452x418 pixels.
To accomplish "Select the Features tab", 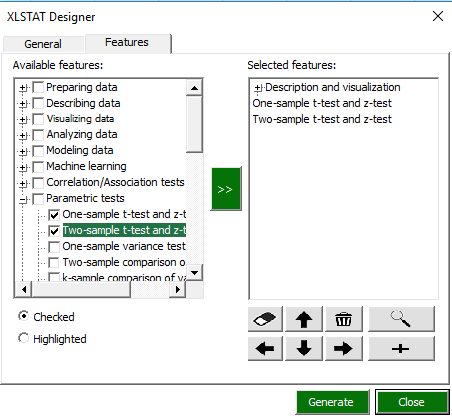I will 127,43.
